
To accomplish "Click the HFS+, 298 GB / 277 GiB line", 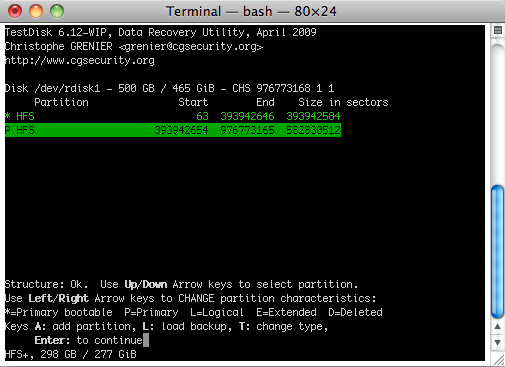I will pyautogui.click(x=71, y=354).
